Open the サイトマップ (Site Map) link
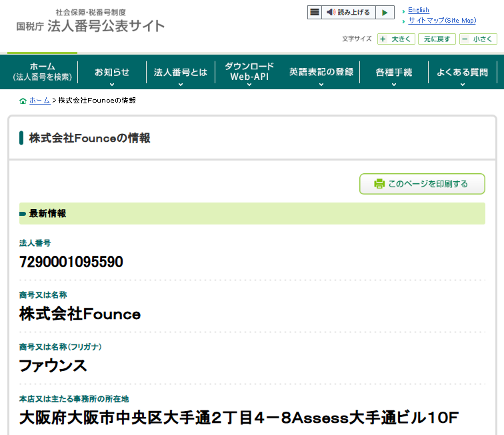Viewport: 504px width, 435px height. click(442, 21)
